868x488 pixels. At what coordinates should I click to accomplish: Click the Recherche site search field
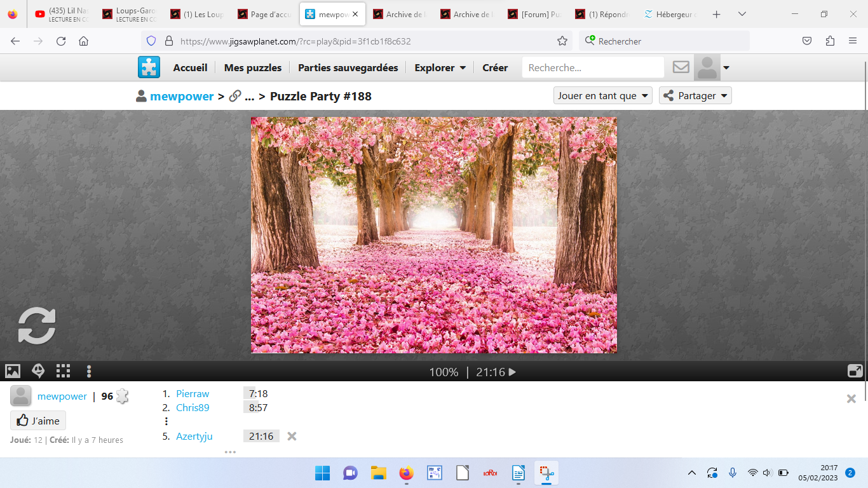593,67
